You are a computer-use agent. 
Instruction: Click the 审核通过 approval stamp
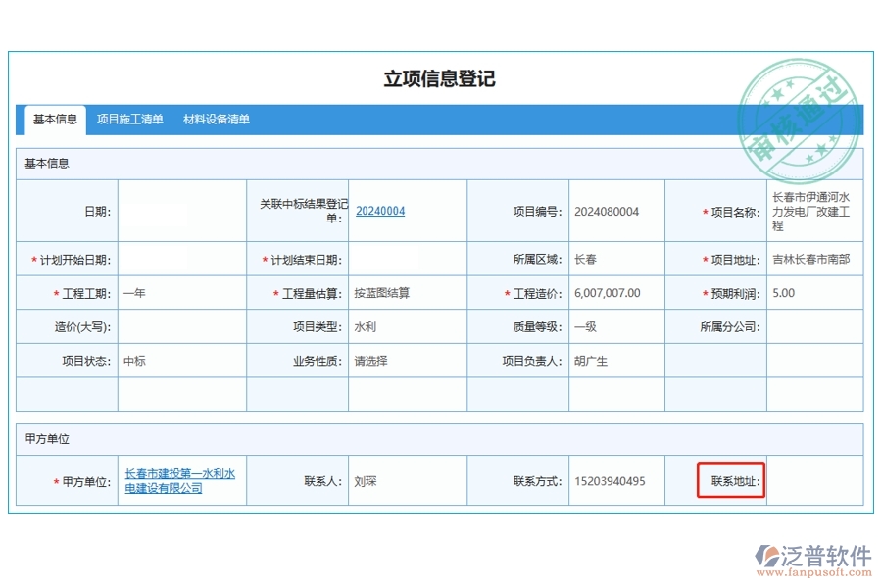[804, 113]
